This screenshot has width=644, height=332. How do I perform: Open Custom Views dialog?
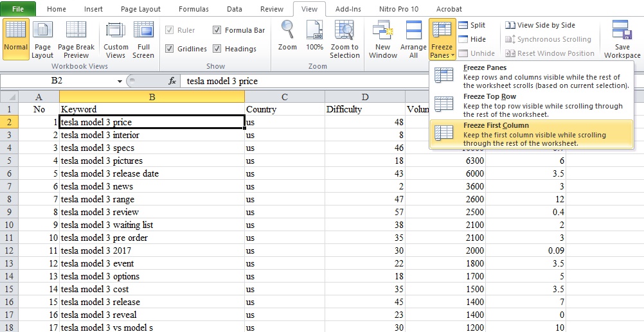[116, 40]
